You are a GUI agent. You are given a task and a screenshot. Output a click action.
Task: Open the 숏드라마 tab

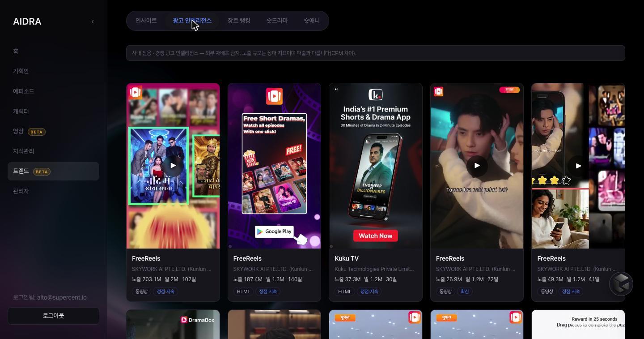(277, 21)
